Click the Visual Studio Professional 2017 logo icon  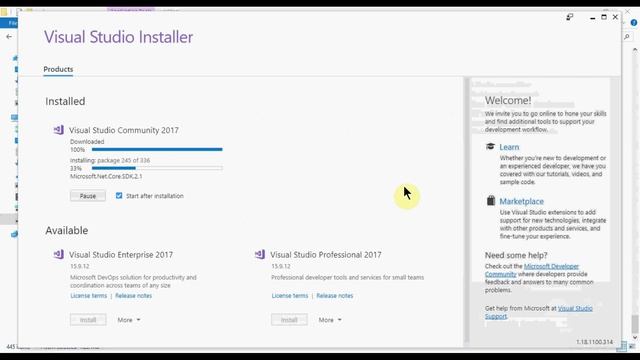(x=260, y=254)
